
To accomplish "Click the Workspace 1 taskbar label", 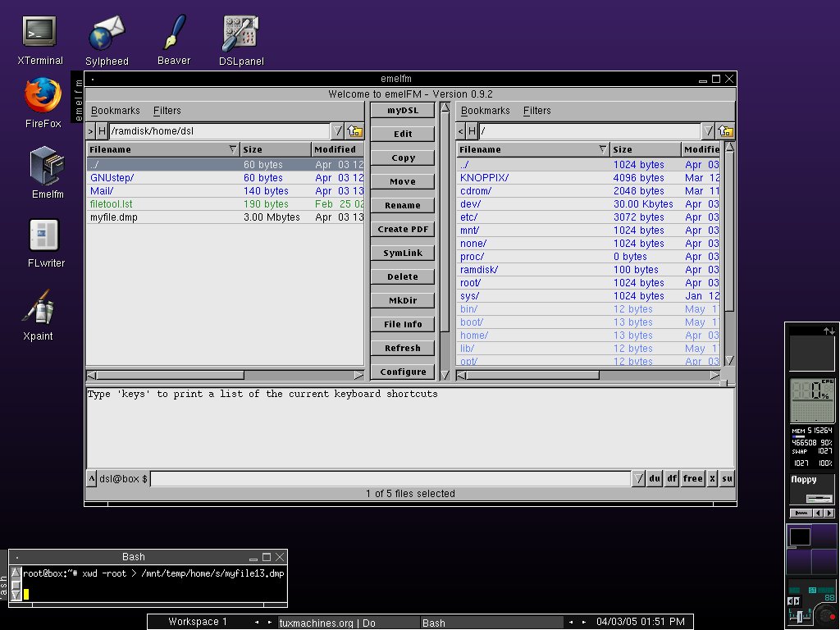I will (198, 622).
